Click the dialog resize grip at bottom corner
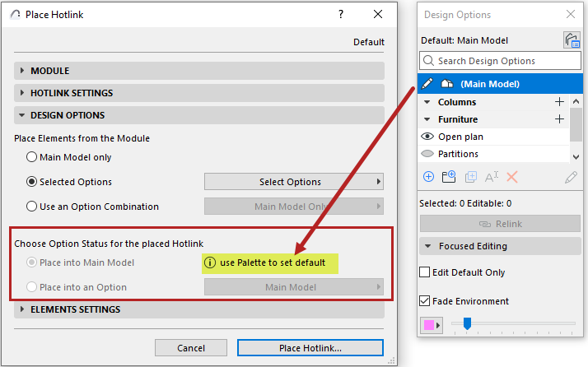Screen dimensions: 588x367 391,360
